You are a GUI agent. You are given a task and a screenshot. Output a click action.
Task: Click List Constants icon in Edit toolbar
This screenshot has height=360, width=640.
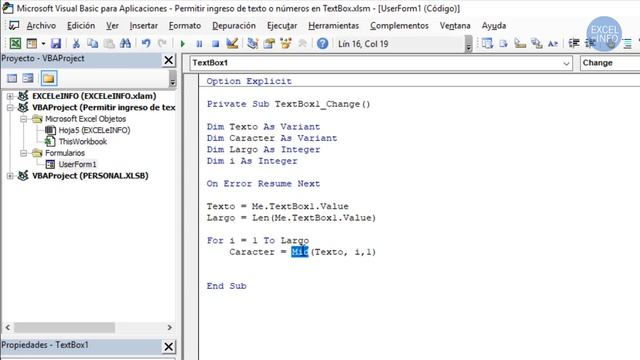tap(503, 43)
